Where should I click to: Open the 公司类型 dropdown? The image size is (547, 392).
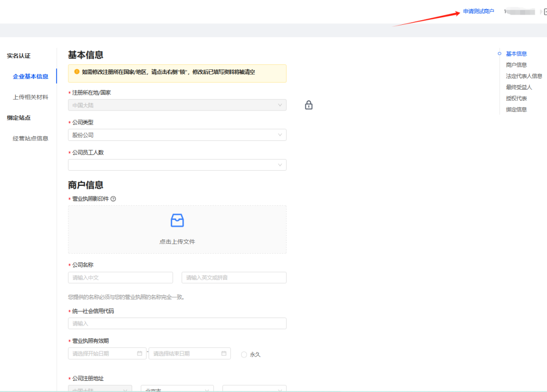coord(177,135)
